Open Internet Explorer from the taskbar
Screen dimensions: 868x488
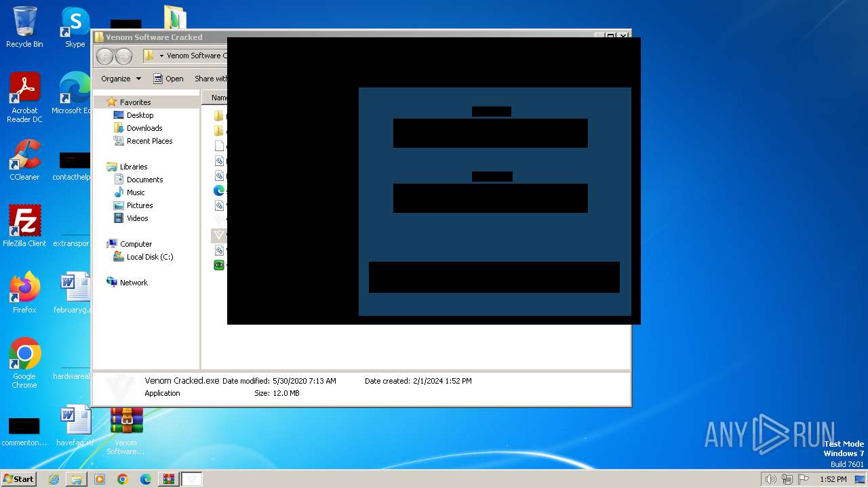54,479
